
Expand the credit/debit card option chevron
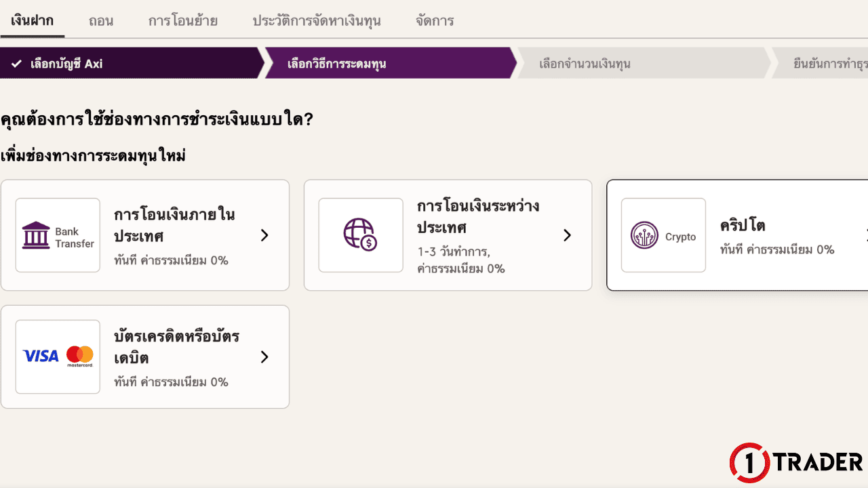click(264, 357)
